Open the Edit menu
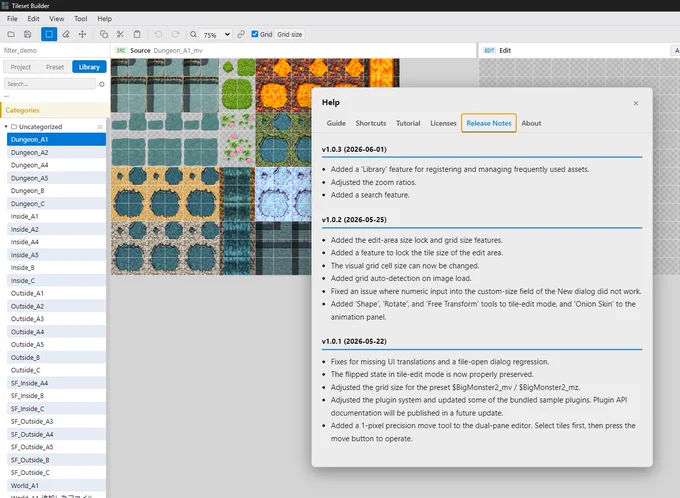Screen dimensions: 680x498 point(33,19)
